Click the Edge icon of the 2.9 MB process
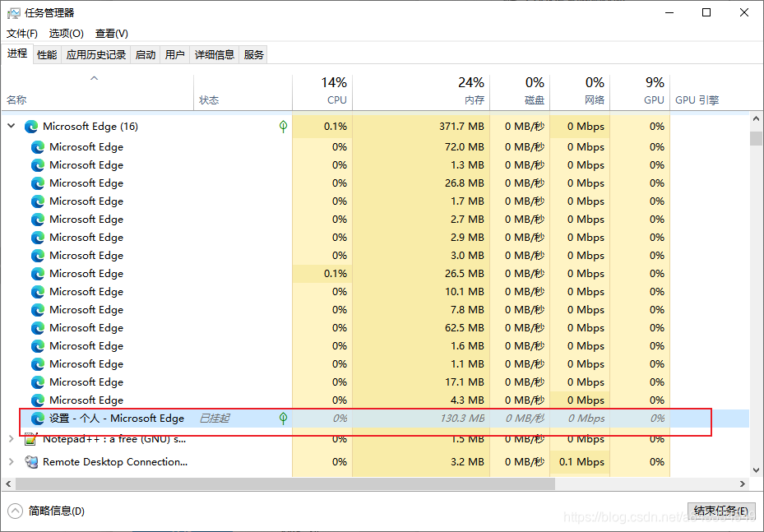The height and width of the screenshot is (532, 764). (38, 238)
